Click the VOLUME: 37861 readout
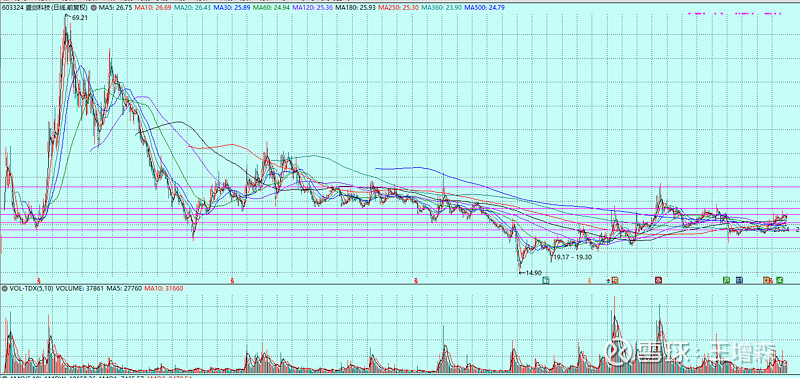 pyautogui.click(x=81, y=289)
